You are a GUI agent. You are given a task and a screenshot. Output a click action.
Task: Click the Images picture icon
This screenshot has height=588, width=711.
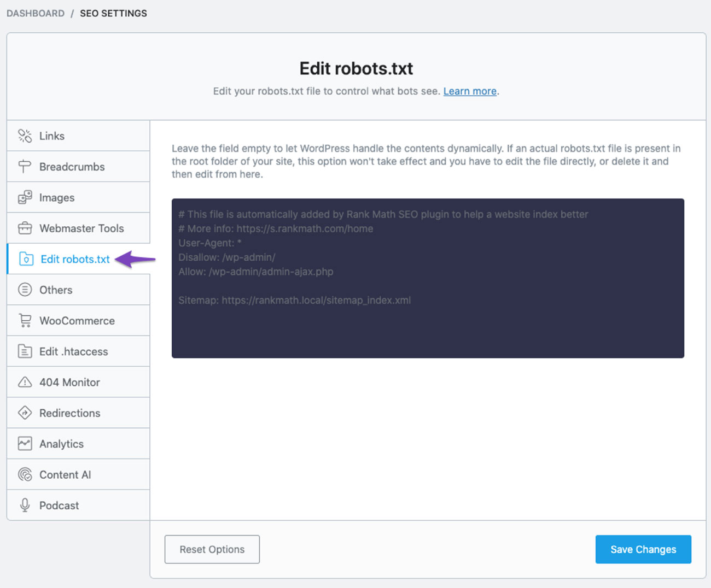click(25, 197)
